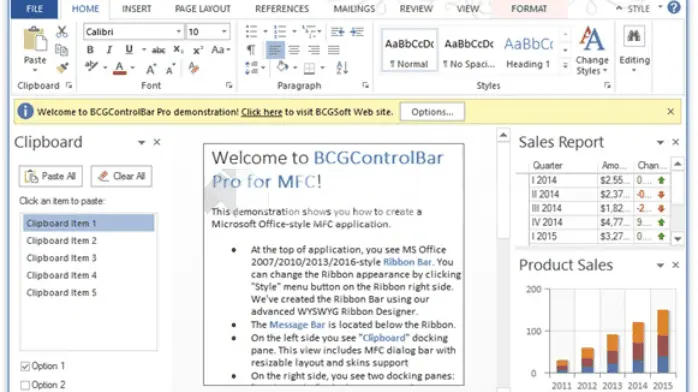Image resolution: width=698 pixels, height=392 pixels.
Task: Select Clipboard Item 3
Action: point(88,258)
